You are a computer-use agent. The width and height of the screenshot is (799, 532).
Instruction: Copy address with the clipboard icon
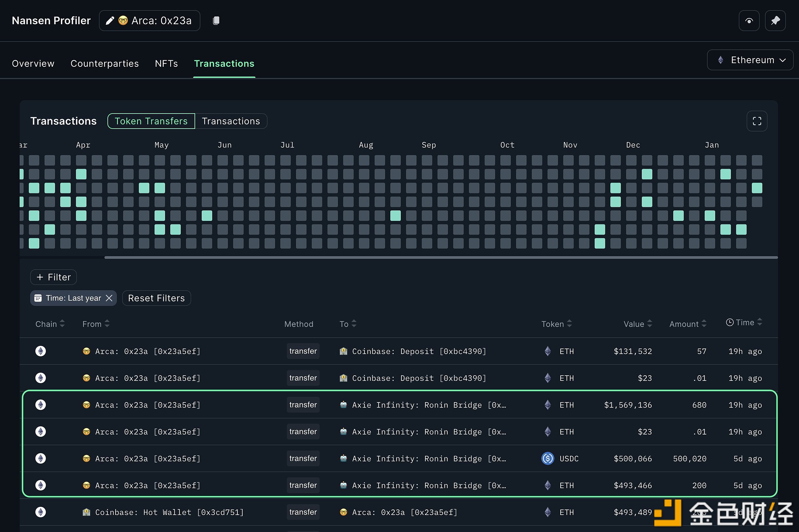click(216, 21)
